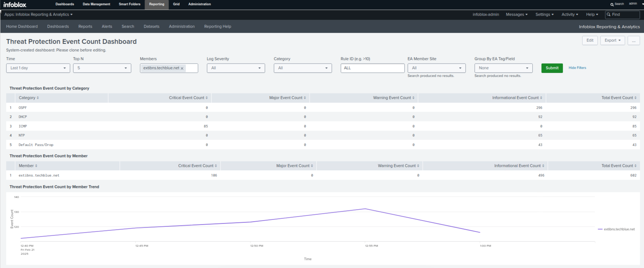Open the Time range dropdown

(x=38, y=68)
